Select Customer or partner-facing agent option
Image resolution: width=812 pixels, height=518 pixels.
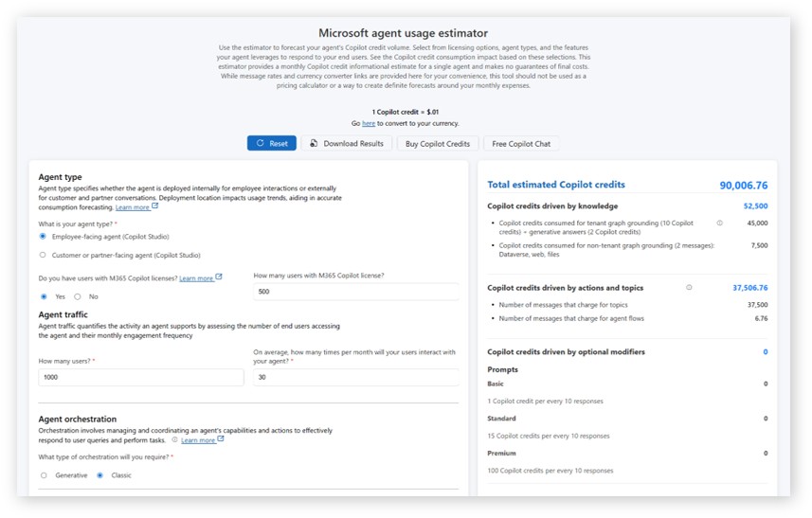click(43, 255)
